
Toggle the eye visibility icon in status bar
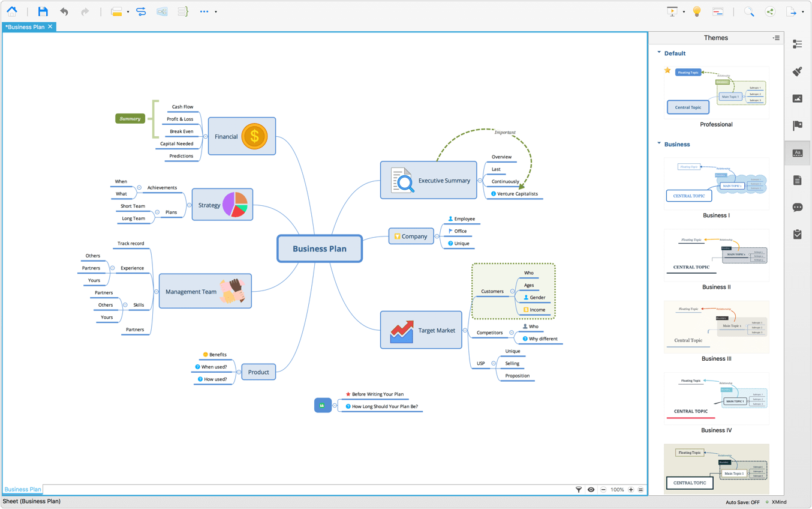591,490
